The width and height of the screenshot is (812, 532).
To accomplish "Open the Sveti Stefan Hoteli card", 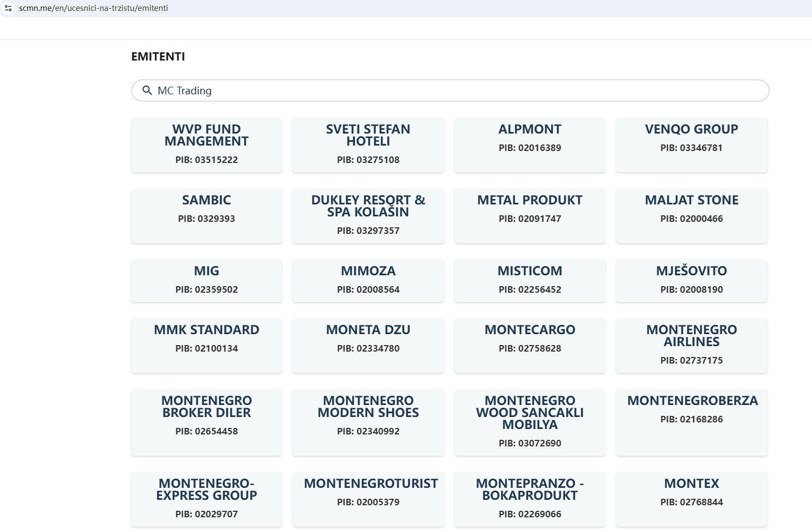I will tap(368, 145).
